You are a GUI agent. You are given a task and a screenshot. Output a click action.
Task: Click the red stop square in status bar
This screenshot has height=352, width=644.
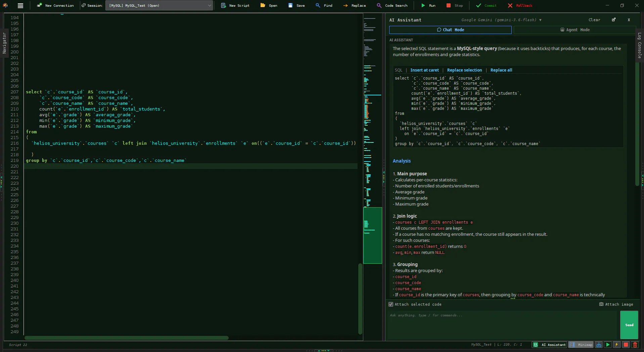click(626, 345)
